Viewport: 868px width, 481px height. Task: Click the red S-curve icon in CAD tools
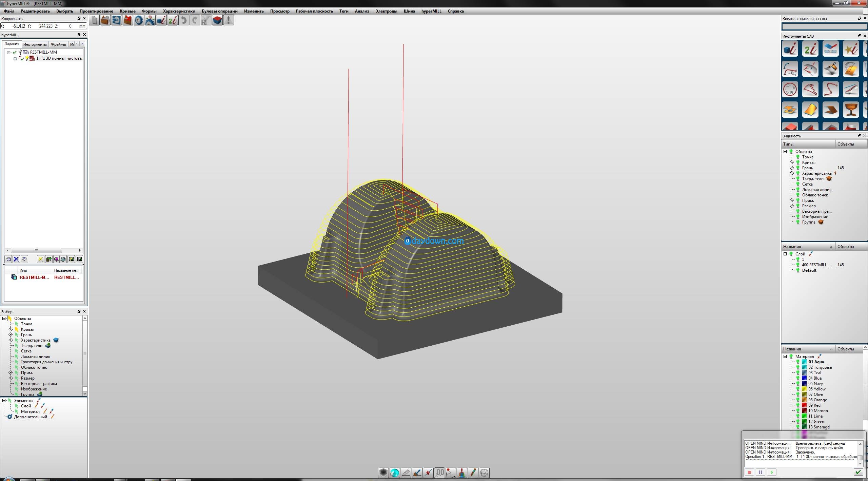click(x=831, y=90)
